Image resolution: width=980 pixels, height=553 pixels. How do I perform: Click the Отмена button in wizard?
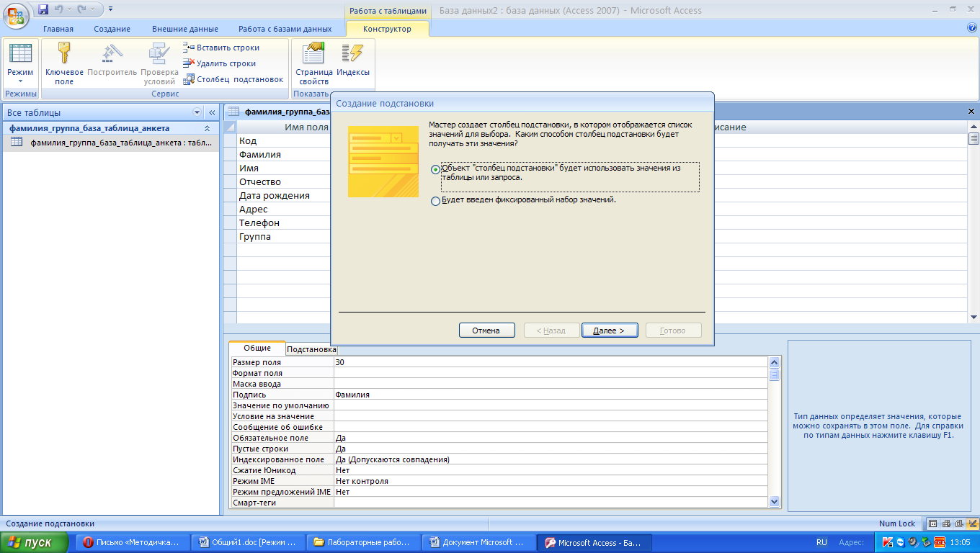(486, 331)
